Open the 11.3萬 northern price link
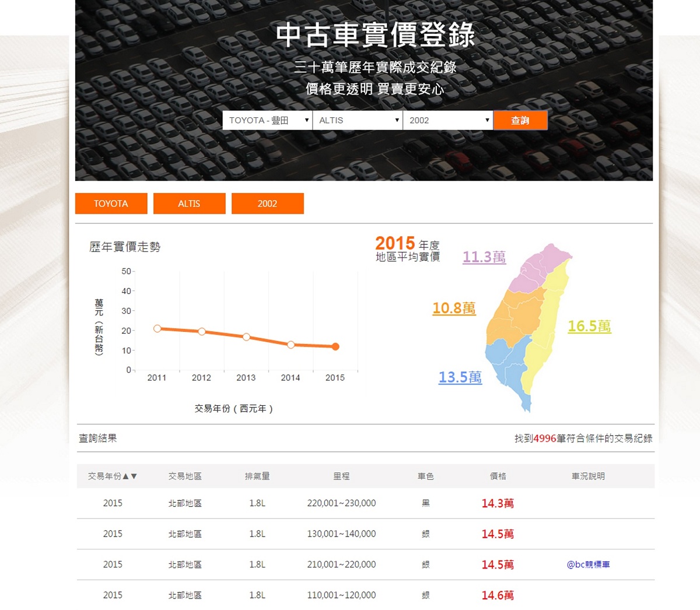700x610 pixels. coord(484,257)
